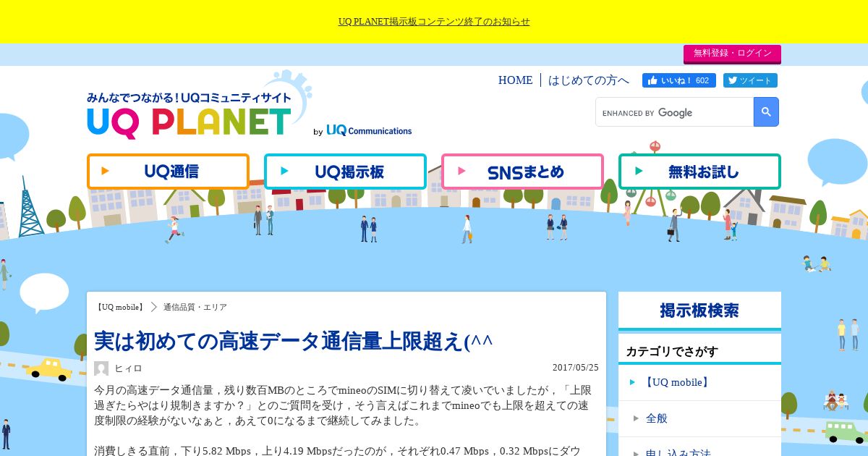Focus the Google custom search field
Viewport: 868px width, 456px height.
(x=674, y=112)
